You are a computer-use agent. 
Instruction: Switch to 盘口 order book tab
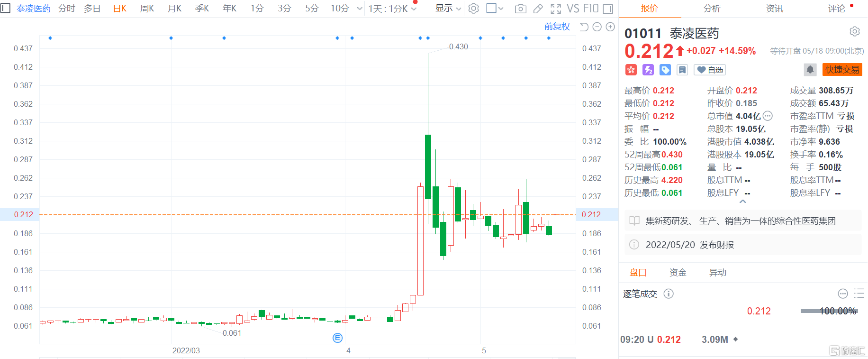(x=638, y=273)
